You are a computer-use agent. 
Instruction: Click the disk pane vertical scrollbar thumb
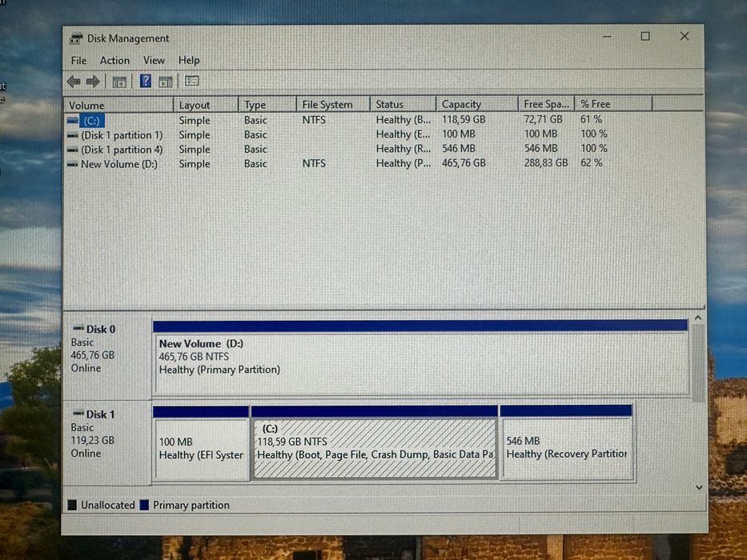[x=698, y=363]
